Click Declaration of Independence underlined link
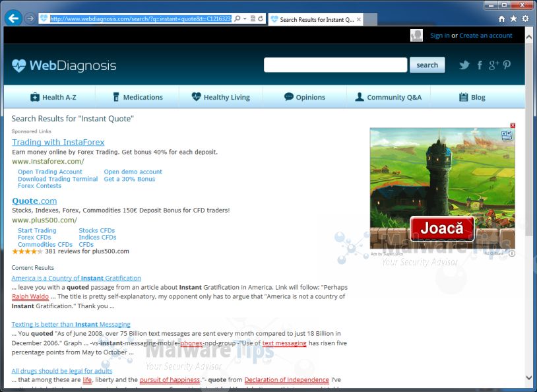Image resolution: width=537 pixels, height=392 pixels. click(287, 379)
